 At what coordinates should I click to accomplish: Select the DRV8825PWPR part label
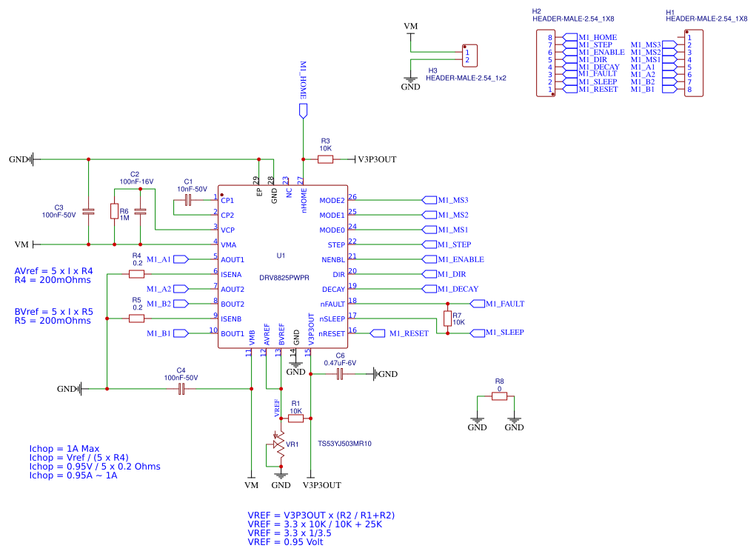point(284,278)
